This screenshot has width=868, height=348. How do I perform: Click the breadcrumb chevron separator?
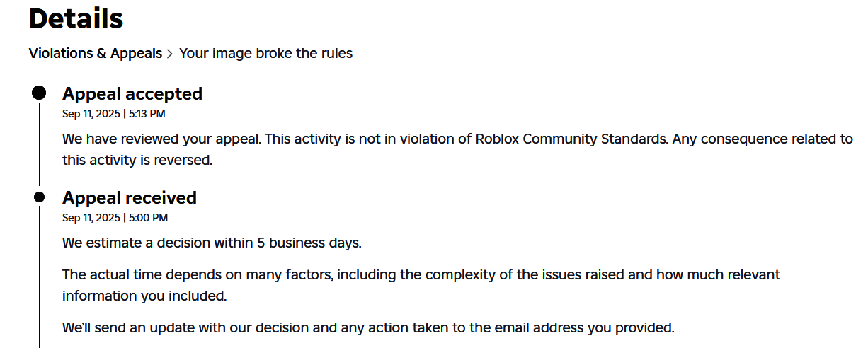click(x=170, y=54)
